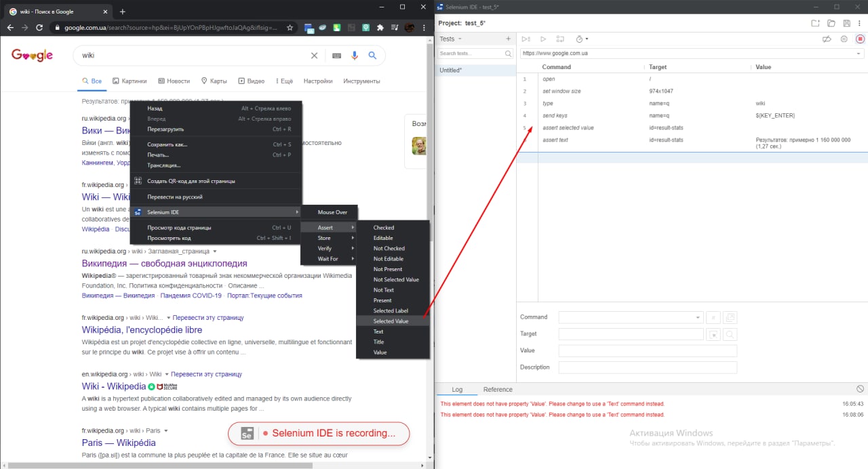
Task: Clear the log with the clear icon
Action: (860, 389)
